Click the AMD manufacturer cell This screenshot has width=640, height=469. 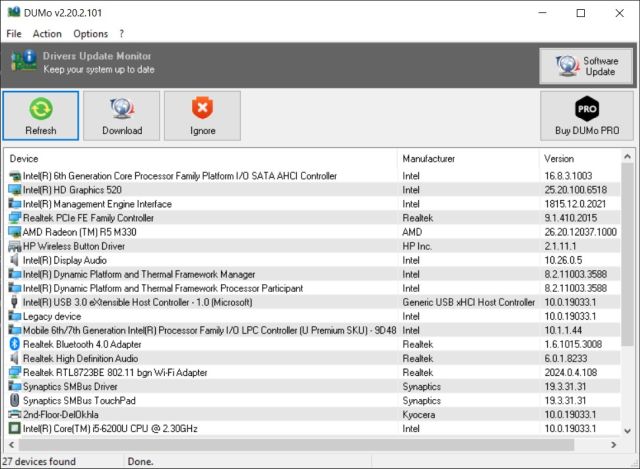coord(412,232)
